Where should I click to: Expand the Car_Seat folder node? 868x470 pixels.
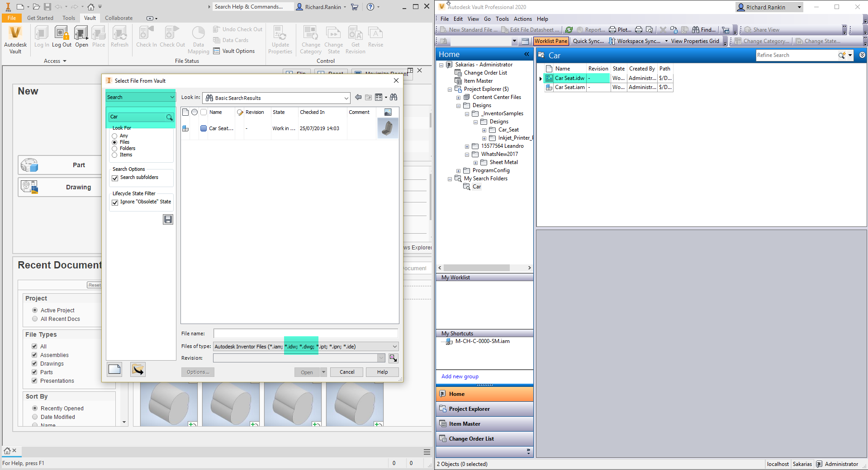point(484,130)
